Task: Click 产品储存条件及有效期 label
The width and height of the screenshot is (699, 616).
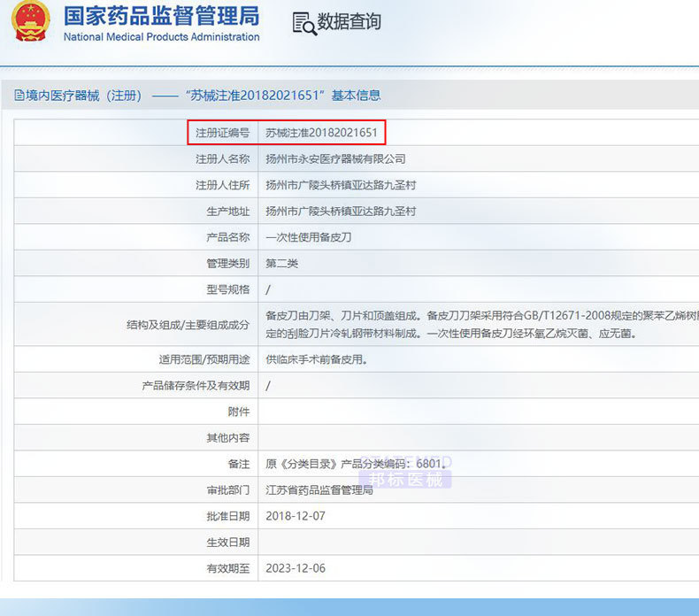Action: [196, 386]
